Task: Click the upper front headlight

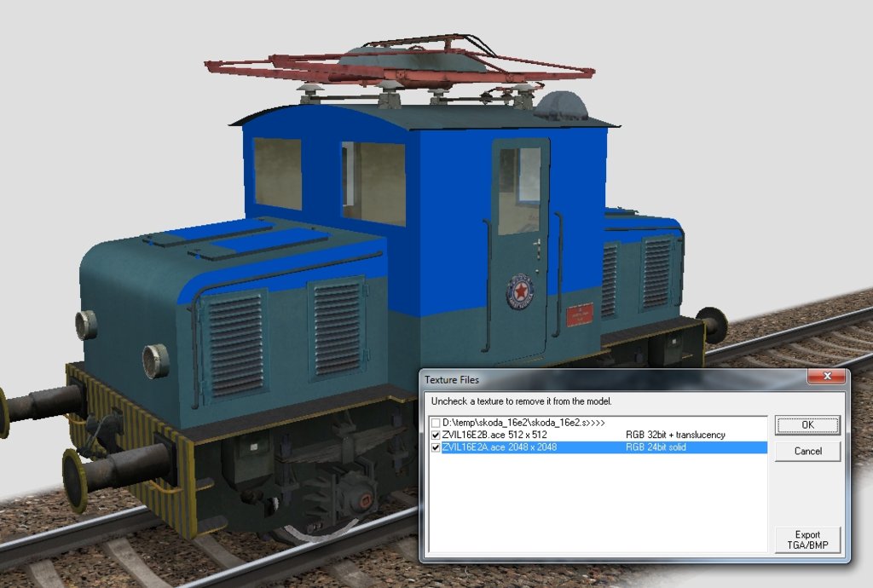Action: (x=86, y=325)
